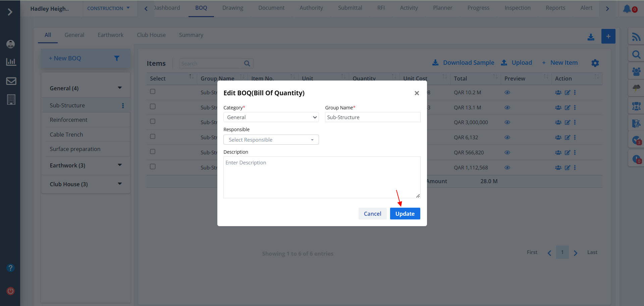This screenshot has width=644, height=306.
Task: Open the Select Responsible dropdown
Action: [271, 140]
